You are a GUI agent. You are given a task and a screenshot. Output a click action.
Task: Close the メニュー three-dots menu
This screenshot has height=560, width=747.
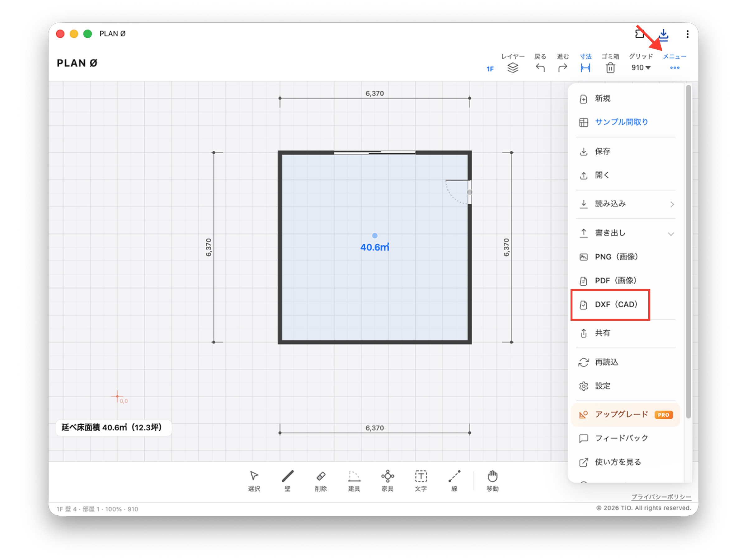pyautogui.click(x=674, y=68)
